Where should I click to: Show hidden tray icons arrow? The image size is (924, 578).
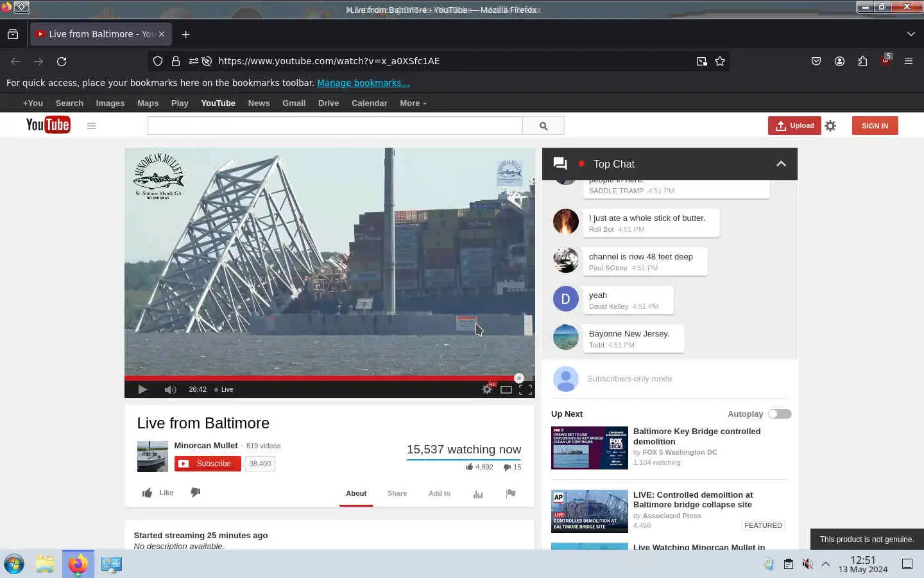pyautogui.click(x=826, y=564)
